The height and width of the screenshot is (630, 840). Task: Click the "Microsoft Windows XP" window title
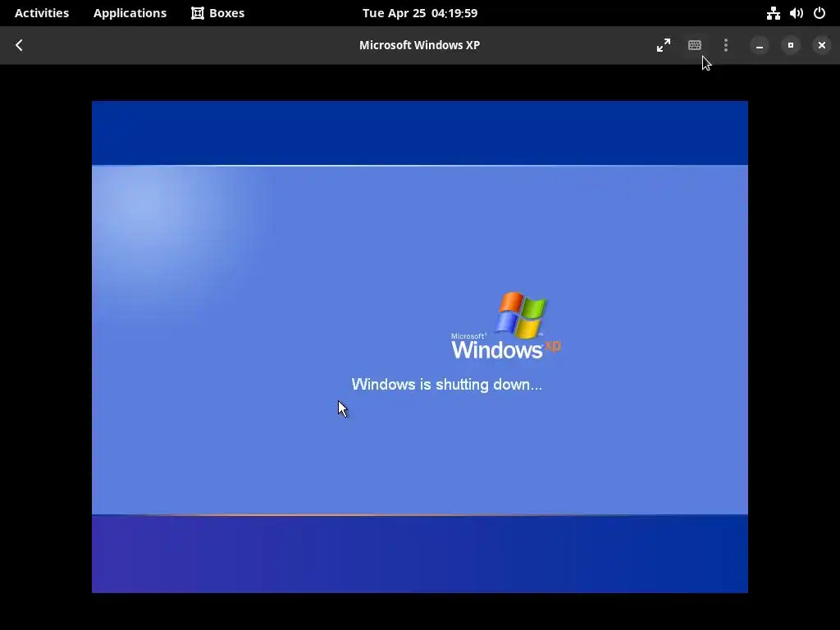(419, 45)
